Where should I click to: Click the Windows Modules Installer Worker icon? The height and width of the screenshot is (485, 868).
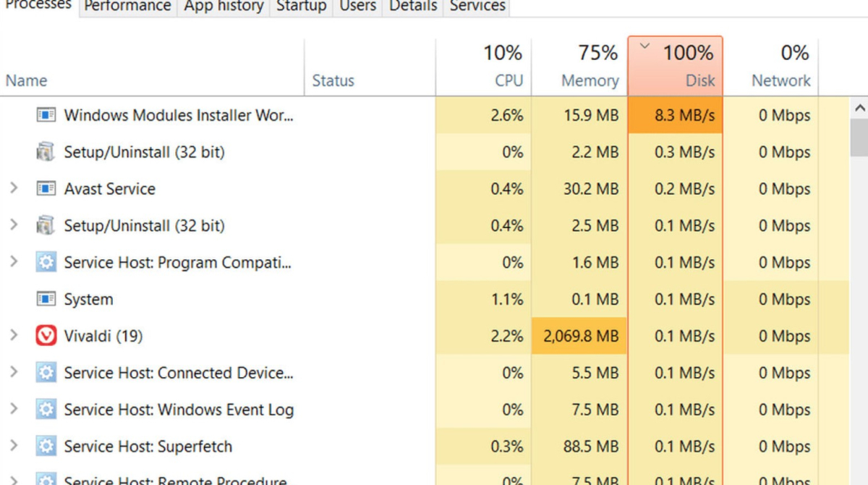[46, 115]
